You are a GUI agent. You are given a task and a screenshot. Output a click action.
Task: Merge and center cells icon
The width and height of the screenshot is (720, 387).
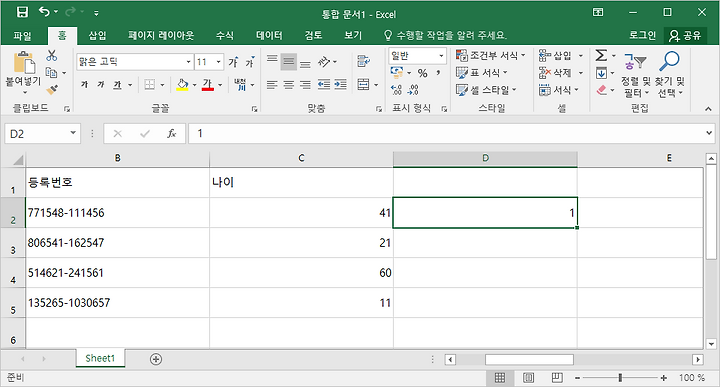pyautogui.click(x=363, y=84)
